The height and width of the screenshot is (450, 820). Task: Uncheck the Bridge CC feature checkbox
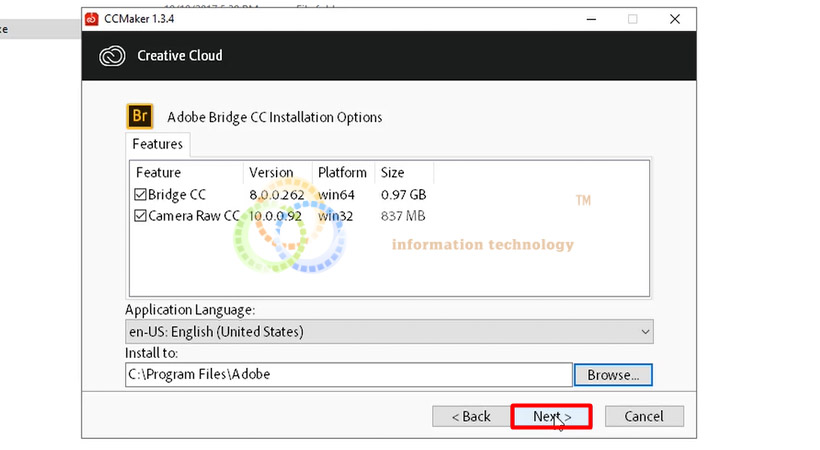[140, 195]
